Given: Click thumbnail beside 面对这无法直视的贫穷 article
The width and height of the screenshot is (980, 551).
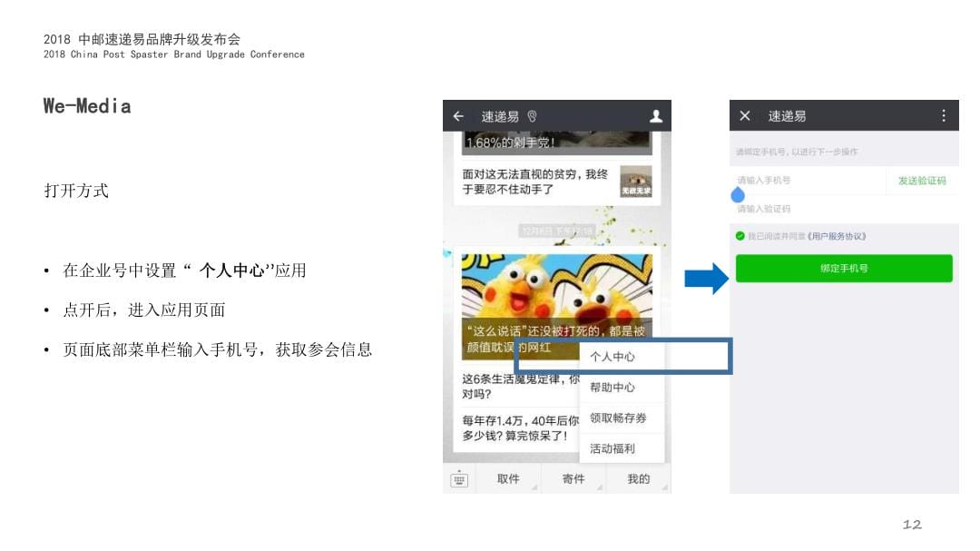Looking at the screenshot, I should pyautogui.click(x=635, y=182).
